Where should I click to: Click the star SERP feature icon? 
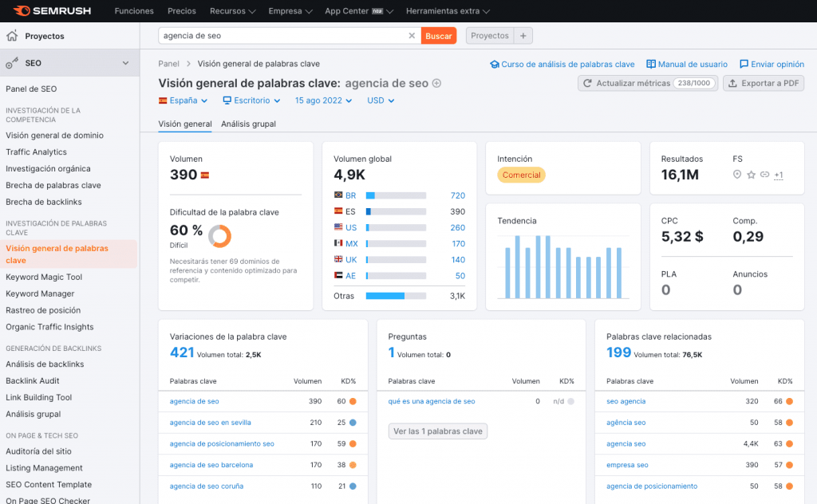point(751,175)
